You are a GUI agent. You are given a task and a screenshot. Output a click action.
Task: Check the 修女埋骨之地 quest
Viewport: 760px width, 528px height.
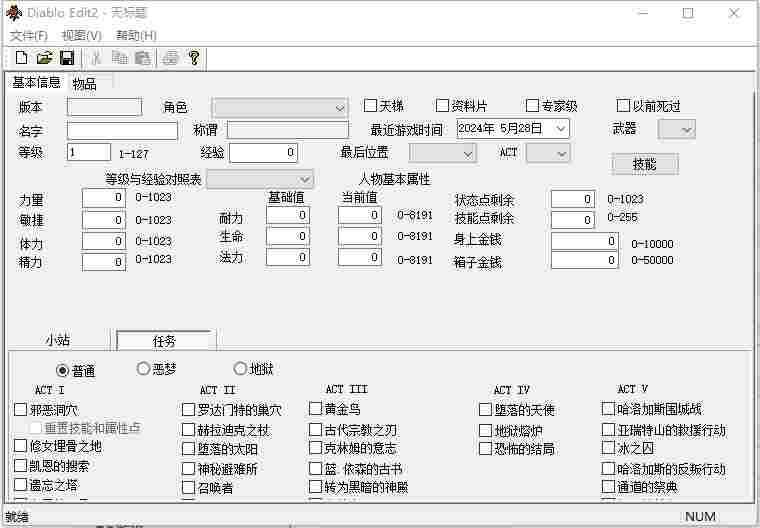(x=20, y=446)
